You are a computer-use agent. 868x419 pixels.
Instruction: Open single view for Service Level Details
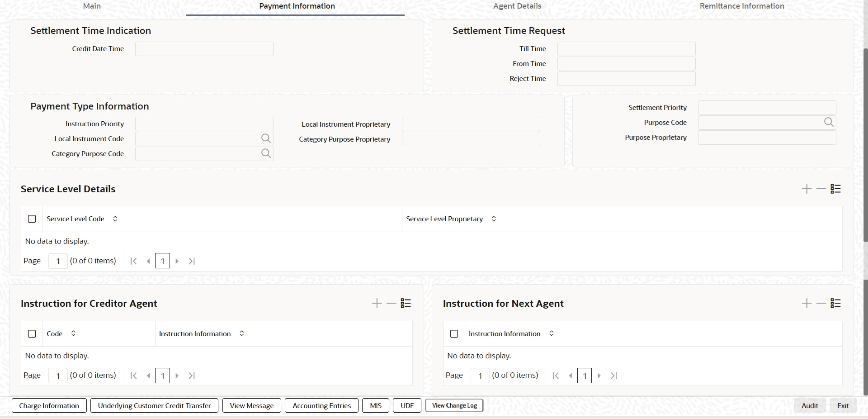pyautogui.click(x=835, y=189)
